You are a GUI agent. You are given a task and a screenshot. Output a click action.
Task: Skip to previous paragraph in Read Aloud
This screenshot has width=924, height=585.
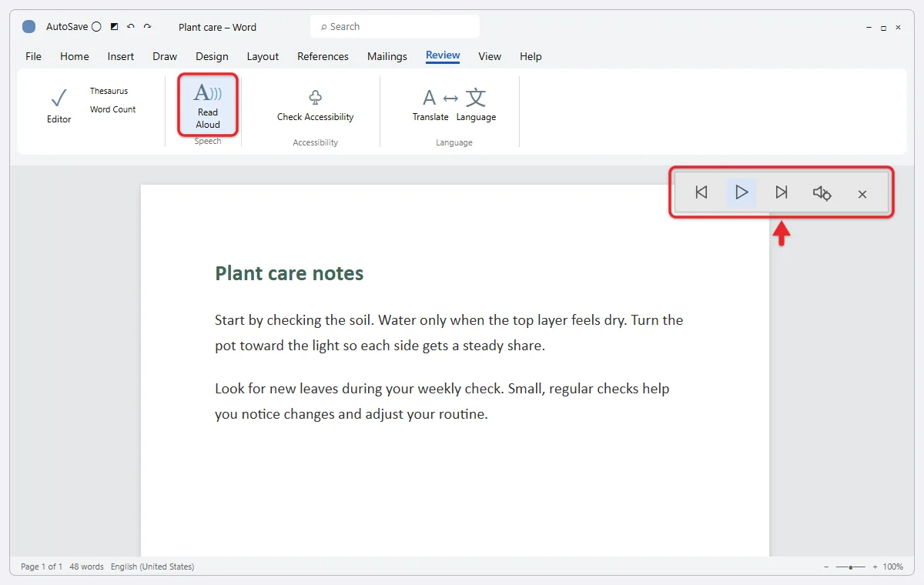click(x=701, y=192)
